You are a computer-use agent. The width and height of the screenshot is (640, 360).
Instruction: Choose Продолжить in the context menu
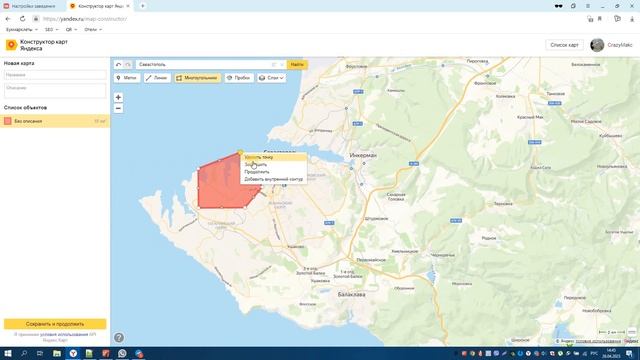273,172
